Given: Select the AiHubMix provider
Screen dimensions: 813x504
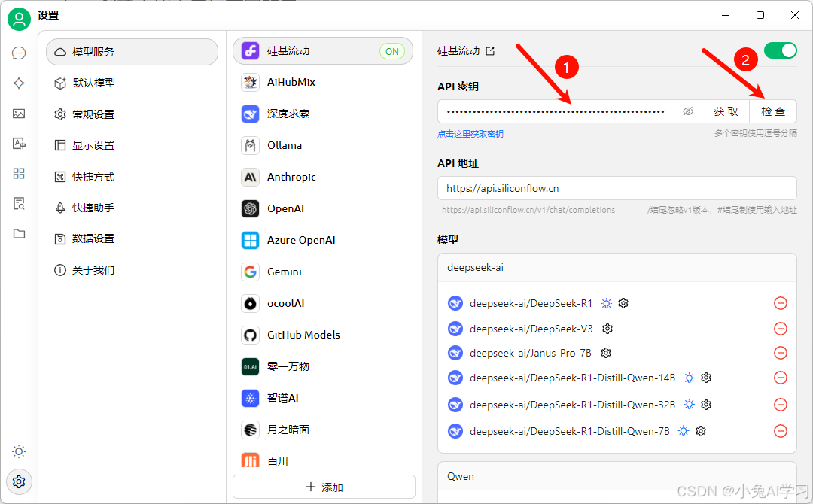Looking at the screenshot, I should tap(322, 82).
